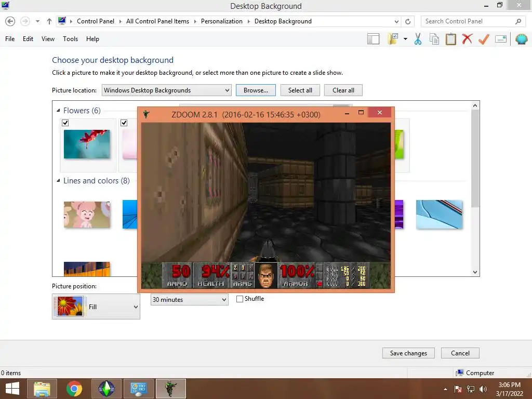Screen dimensions: 532x399
Task: Show hidden tray icons arrow
Action: (x=445, y=389)
